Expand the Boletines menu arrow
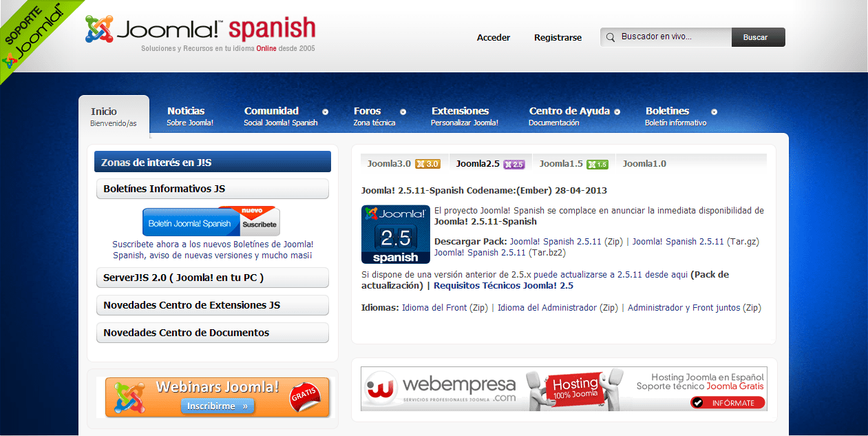This screenshot has width=868, height=436. coord(714,112)
